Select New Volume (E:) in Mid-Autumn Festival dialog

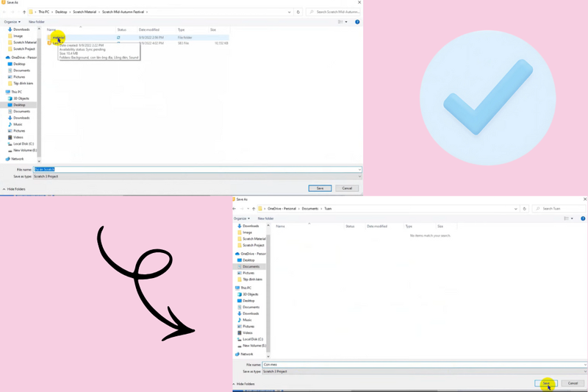25,150
